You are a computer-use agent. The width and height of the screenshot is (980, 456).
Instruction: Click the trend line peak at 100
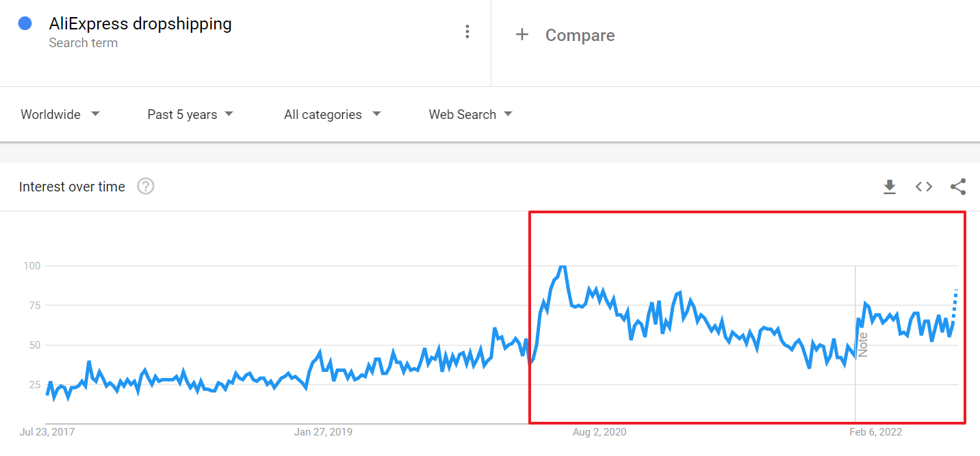563,267
